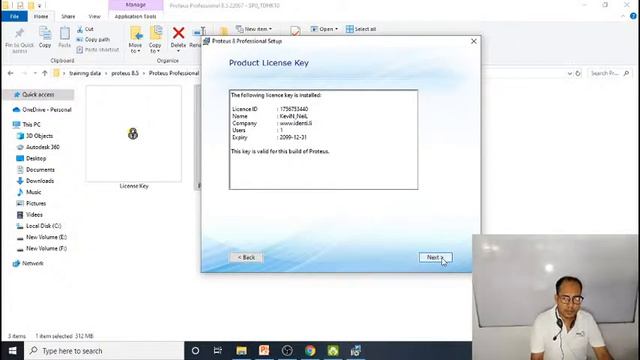Screen dimensions: 640x360
Task: Go up one folder level arrow
Action: pyautogui.click(x=45, y=73)
